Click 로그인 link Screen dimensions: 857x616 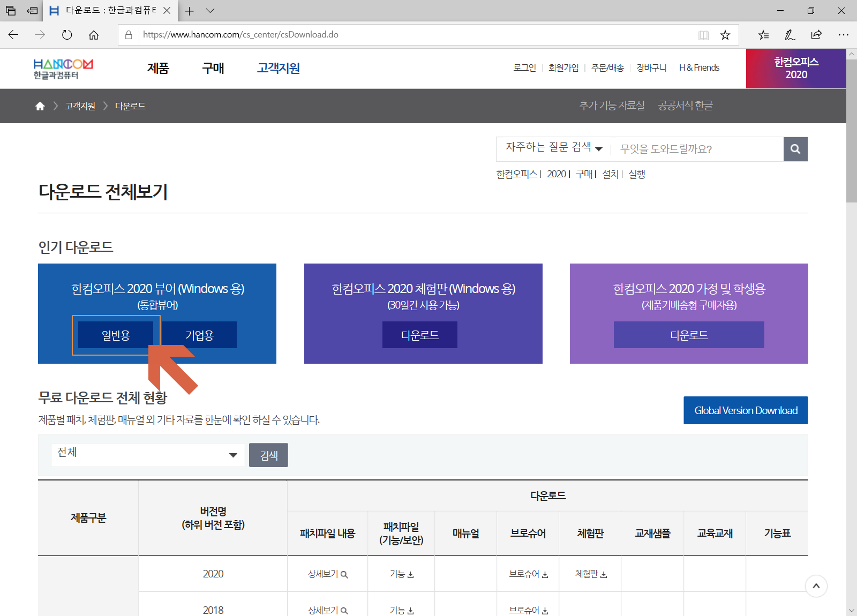pyautogui.click(x=524, y=67)
